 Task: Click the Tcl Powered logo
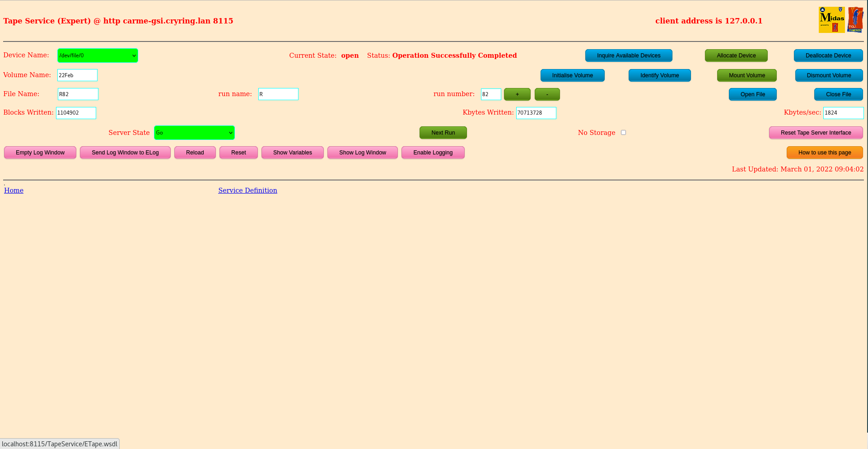(856, 19)
